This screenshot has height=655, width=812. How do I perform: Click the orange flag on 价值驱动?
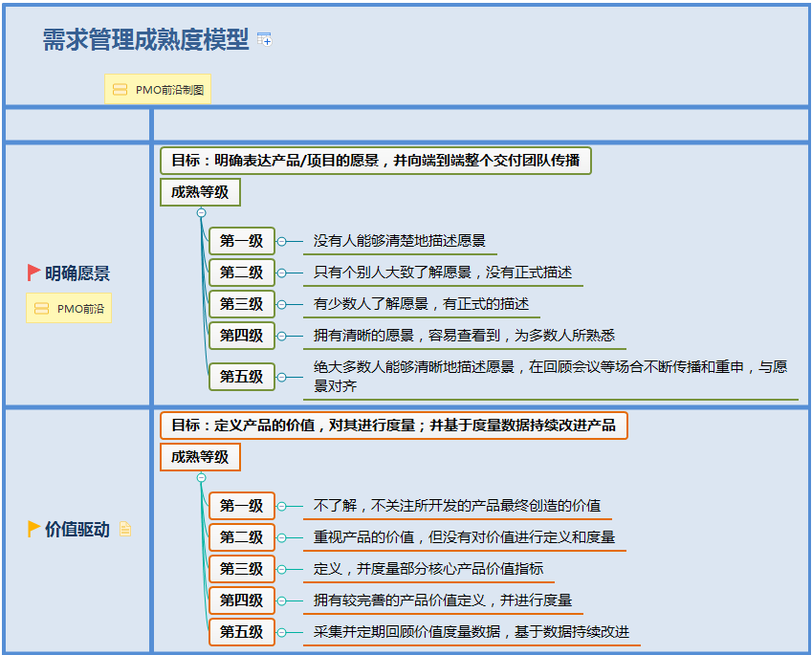(x=33, y=529)
